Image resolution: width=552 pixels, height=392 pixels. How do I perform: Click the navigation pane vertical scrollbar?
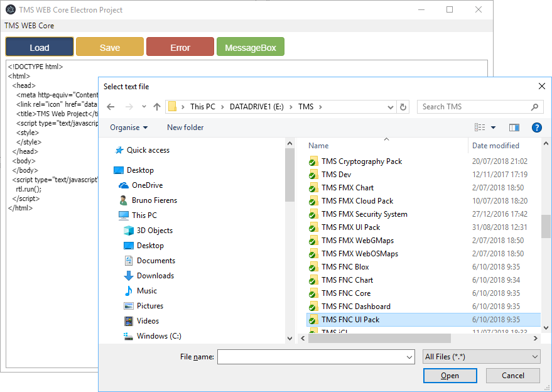[x=290, y=175]
